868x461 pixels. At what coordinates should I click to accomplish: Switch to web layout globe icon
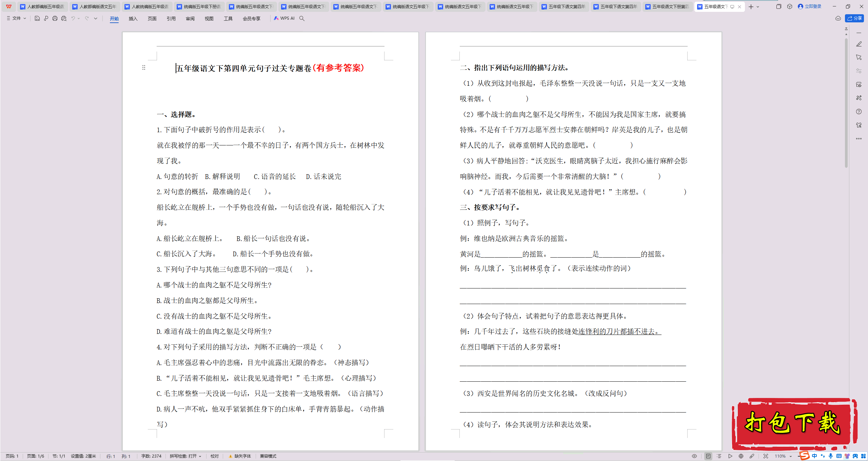[741, 456]
